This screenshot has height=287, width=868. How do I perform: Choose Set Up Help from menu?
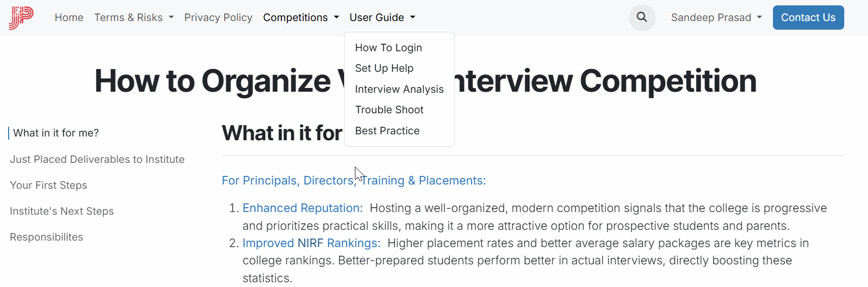click(384, 69)
